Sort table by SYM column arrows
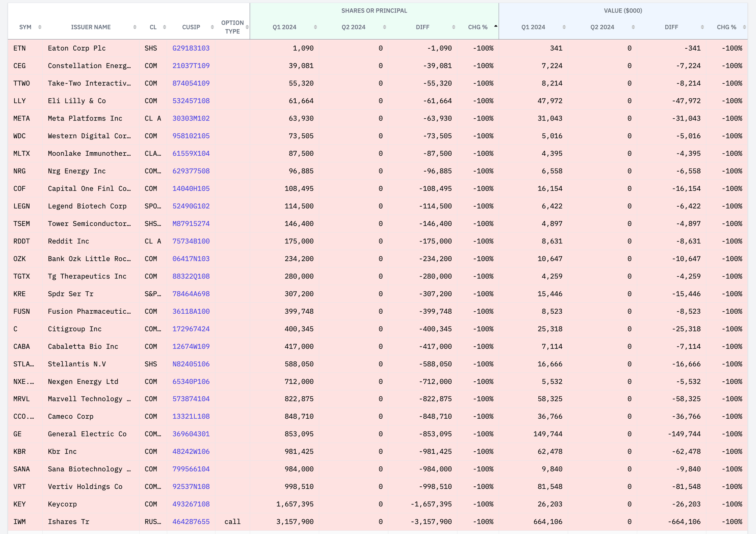This screenshot has height=534, width=756. [40, 27]
